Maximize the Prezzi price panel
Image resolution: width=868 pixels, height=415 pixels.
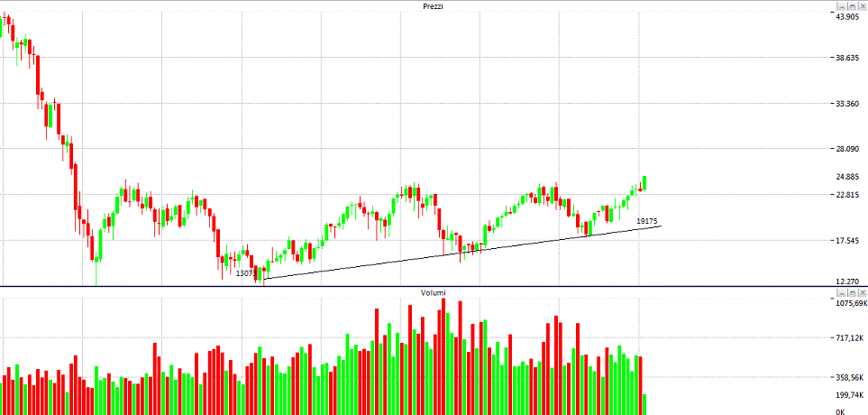point(853,6)
